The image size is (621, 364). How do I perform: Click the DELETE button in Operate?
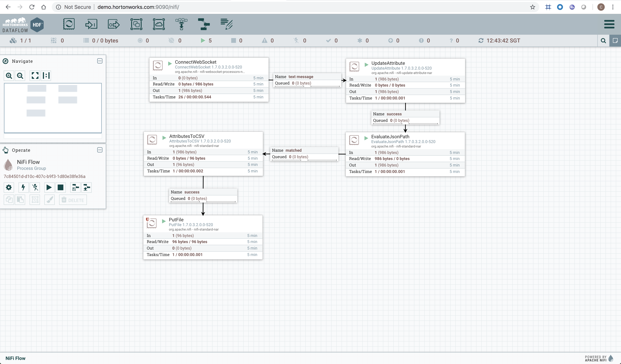[73, 200]
